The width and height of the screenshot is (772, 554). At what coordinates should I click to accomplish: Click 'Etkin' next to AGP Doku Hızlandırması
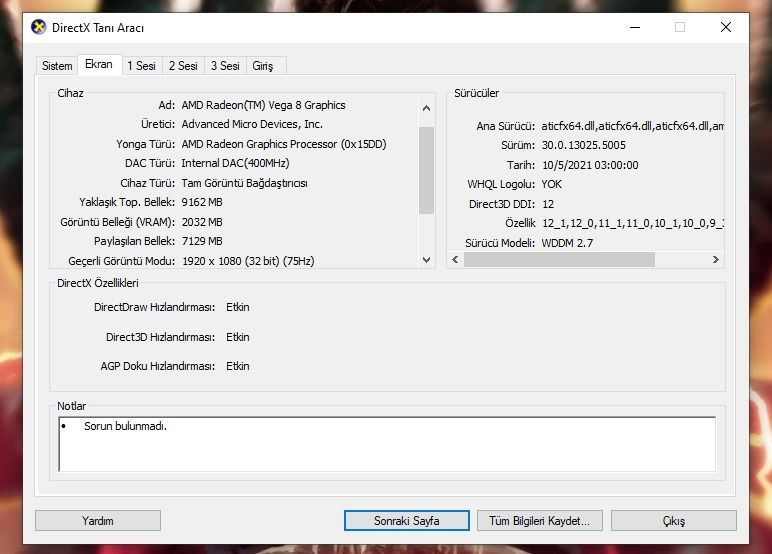tap(238, 366)
